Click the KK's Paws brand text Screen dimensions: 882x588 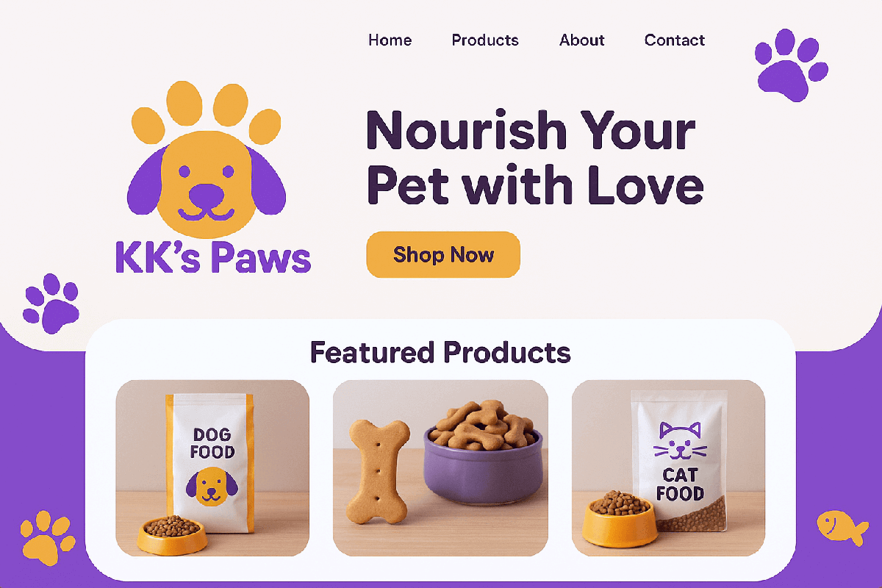pos(213,259)
